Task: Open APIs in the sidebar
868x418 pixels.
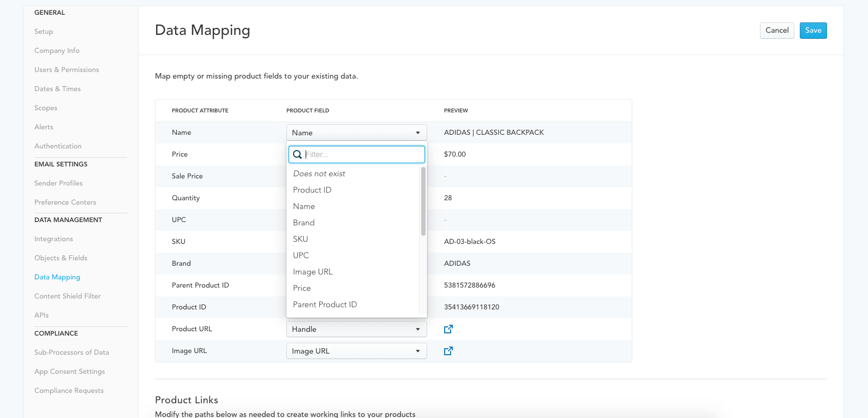Action: [x=41, y=315]
